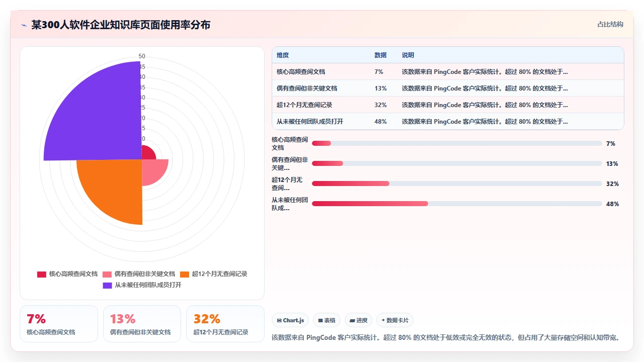Click the description in the 从未被任何团队成员打开 row
The width and height of the screenshot is (644, 362).
tap(485, 122)
